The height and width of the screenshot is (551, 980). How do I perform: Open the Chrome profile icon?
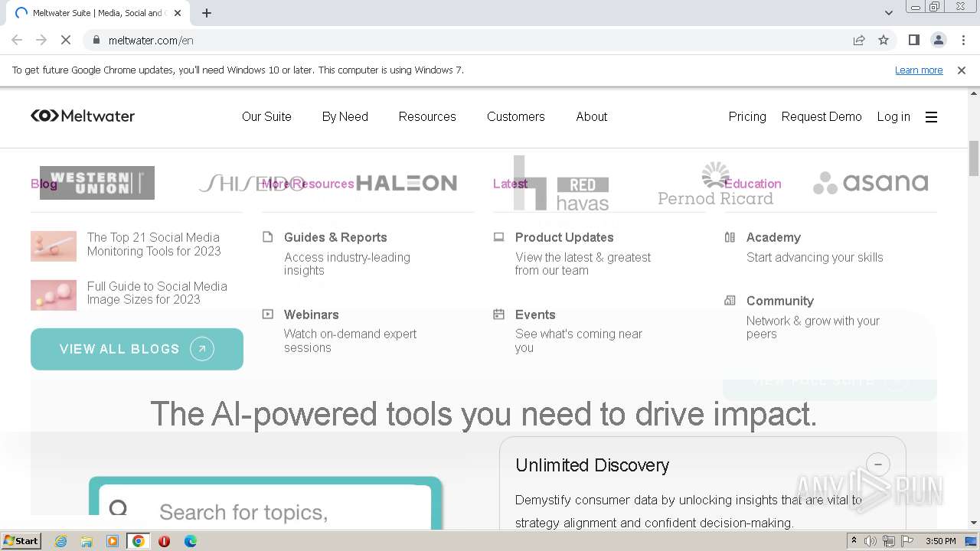pos(939,40)
